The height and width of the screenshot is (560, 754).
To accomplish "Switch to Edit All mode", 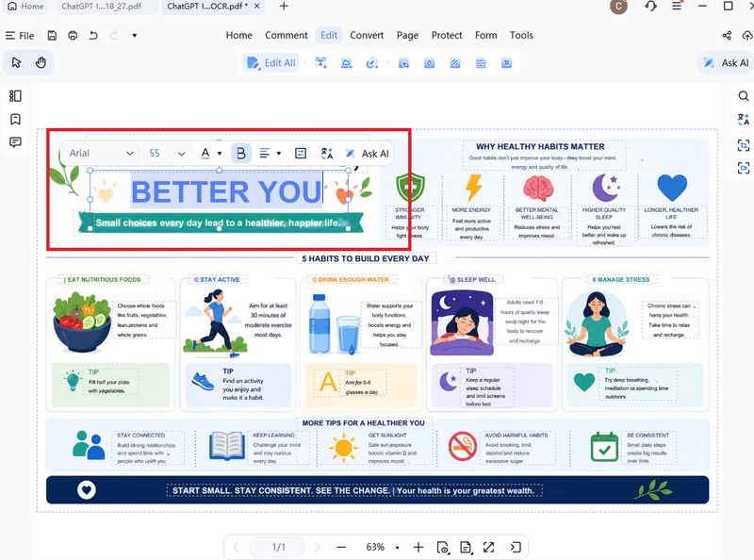I will click(x=272, y=62).
